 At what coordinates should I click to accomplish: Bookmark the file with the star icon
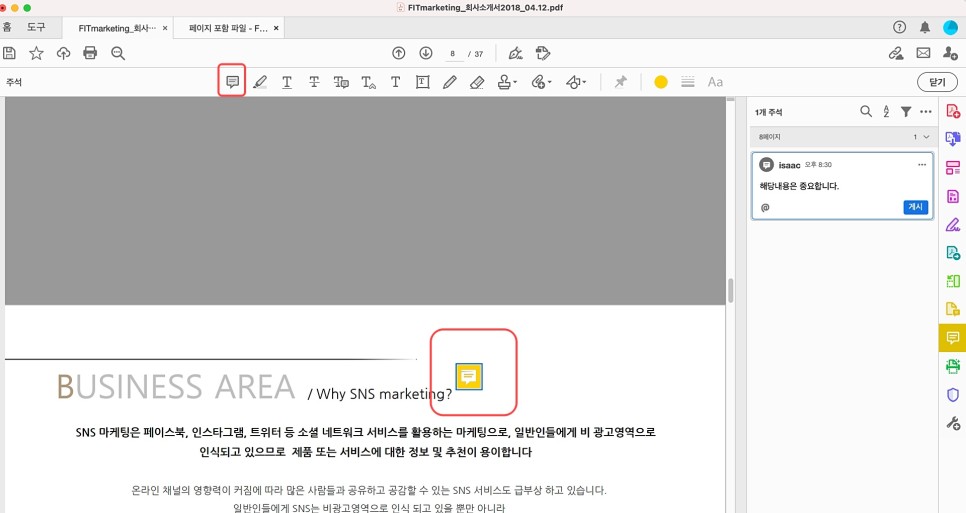pos(36,53)
